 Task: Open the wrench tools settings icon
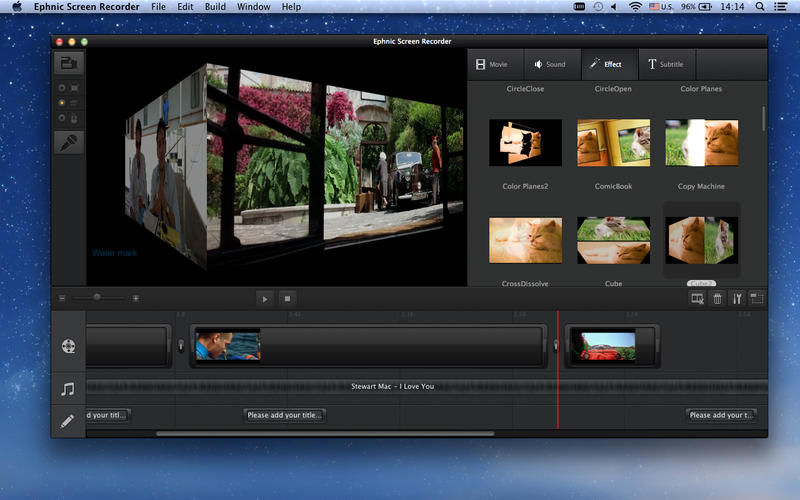(x=737, y=299)
